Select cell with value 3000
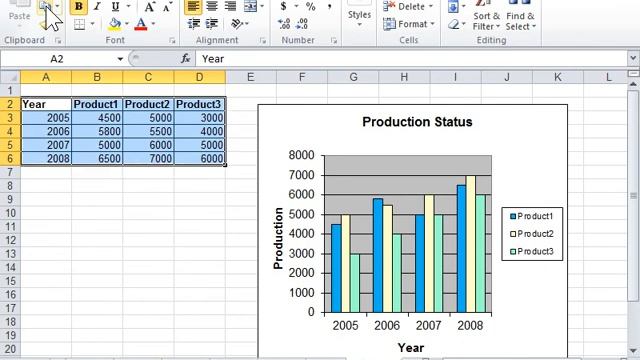 [x=200, y=118]
